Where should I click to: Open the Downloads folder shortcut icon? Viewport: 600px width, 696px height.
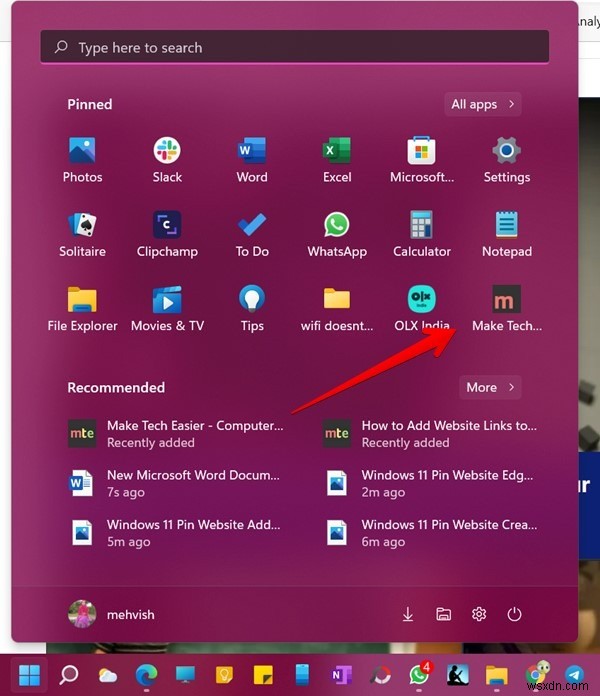pos(408,614)
